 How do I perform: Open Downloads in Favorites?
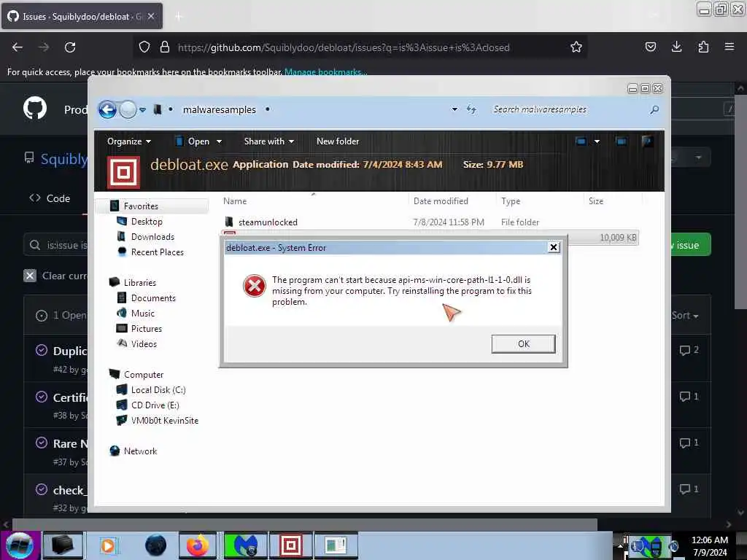click(152, 237)
